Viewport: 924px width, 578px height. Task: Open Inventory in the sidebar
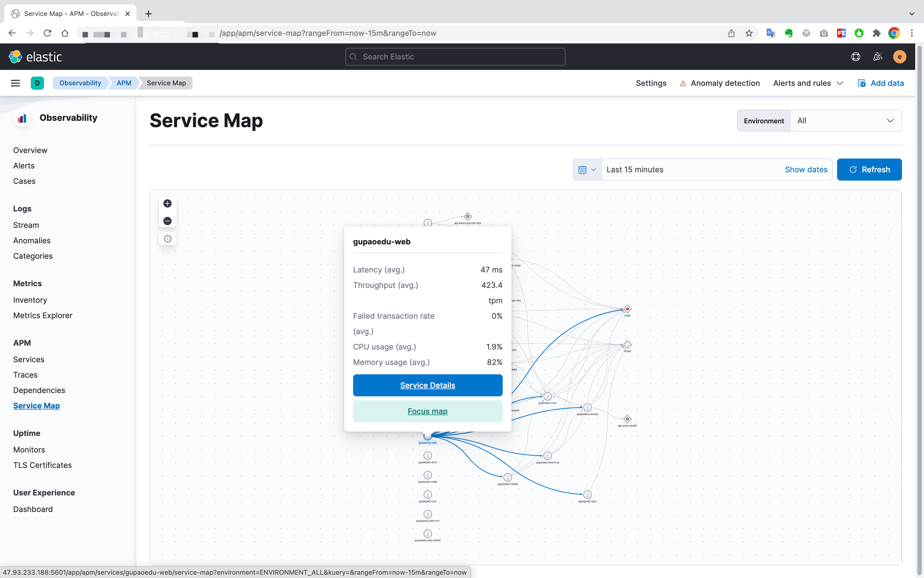pyautogui.click(x=30, y=300)
